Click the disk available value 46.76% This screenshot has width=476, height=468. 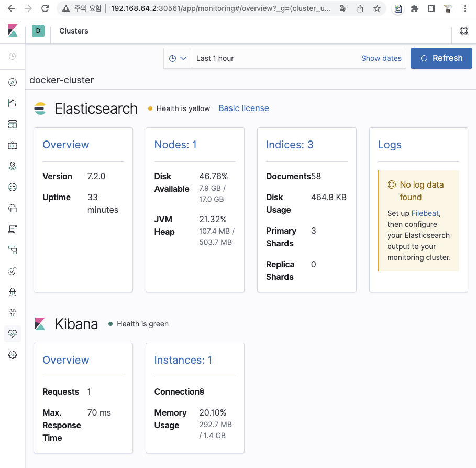(x=214, y=176)
